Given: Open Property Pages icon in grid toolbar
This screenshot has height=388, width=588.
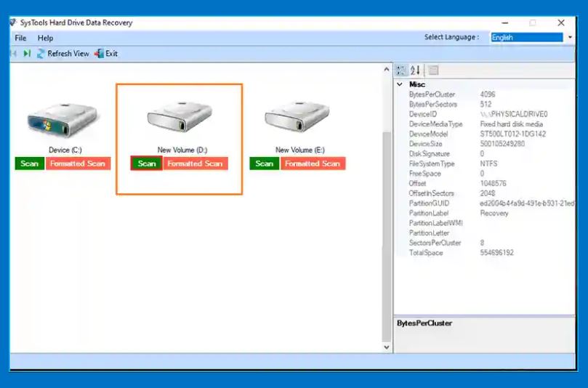Looking at the screenshot, I should 433,70.
